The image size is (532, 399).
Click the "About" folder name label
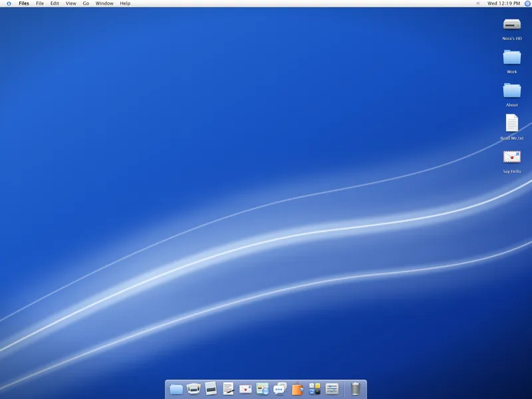(511, 105)
